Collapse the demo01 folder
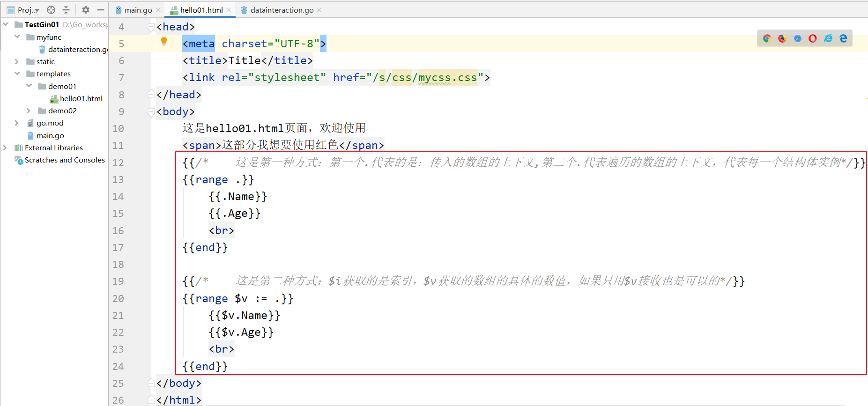Viewport: 868px width, 406px height. (x=29, y=86)
